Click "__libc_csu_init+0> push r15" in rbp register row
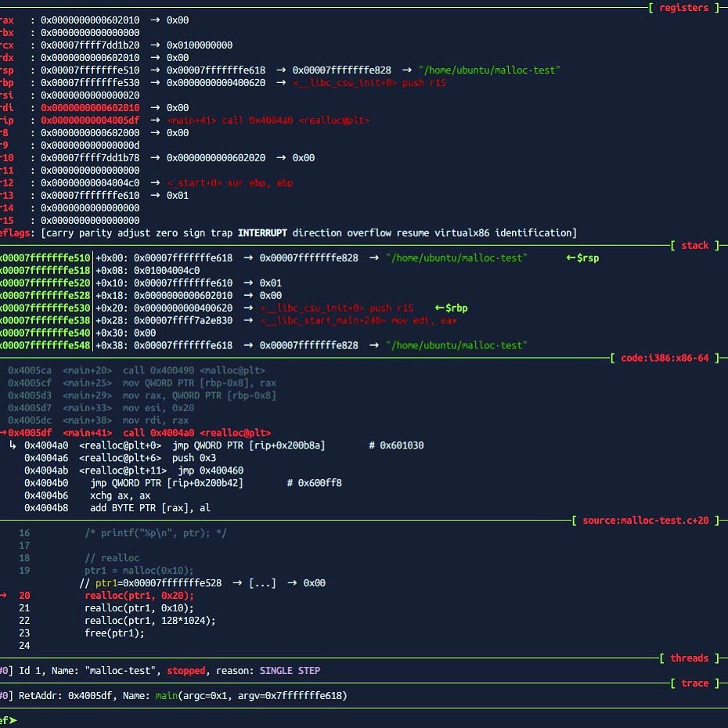 pos(369,83)
